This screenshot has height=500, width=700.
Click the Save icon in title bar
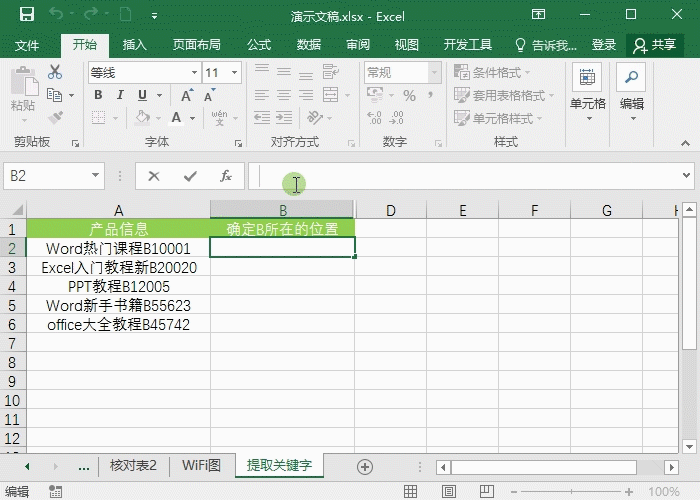tap(27, 15)
